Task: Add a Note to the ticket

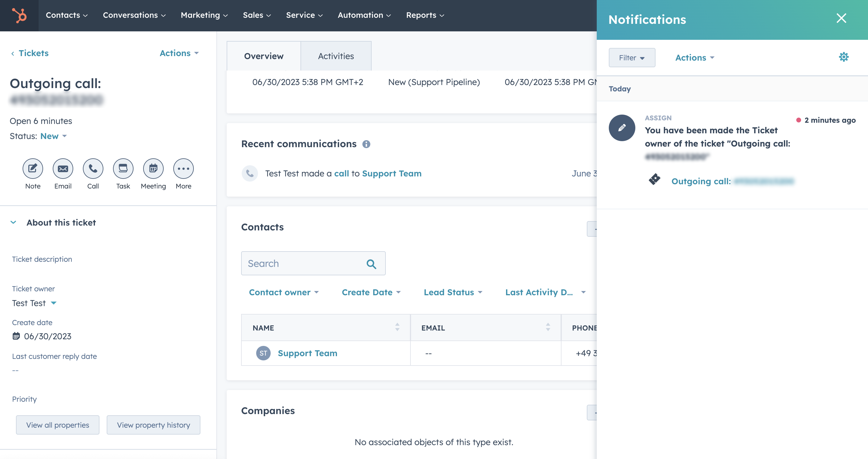Action: pyautogui.click(x=33, y=169)
